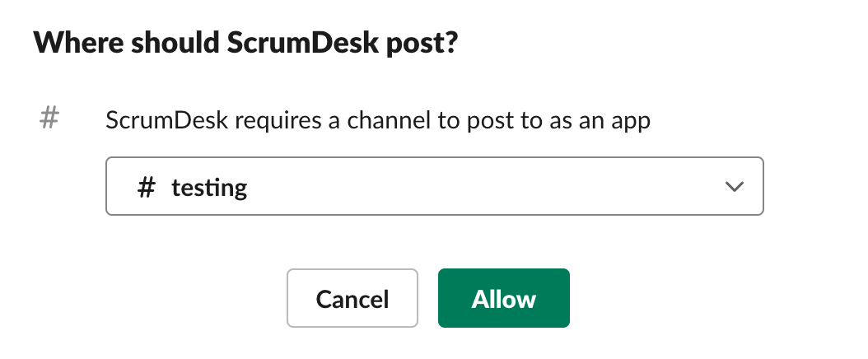The height and width of the screenshot is (359, 868).
Task: Cancel the ScrumDesk posting request
Action: pos(352,298)
